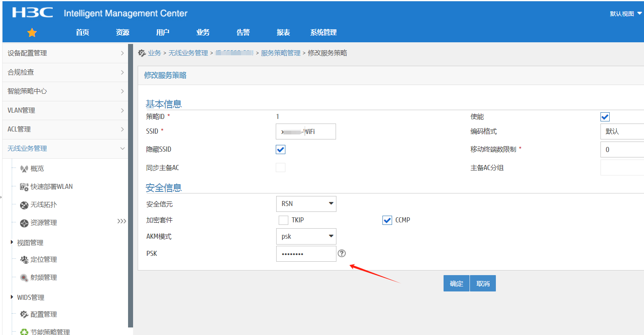644x335 pixels.
Task: Click the 配置管理 gear icon
Action: click(x=24, y=314)
